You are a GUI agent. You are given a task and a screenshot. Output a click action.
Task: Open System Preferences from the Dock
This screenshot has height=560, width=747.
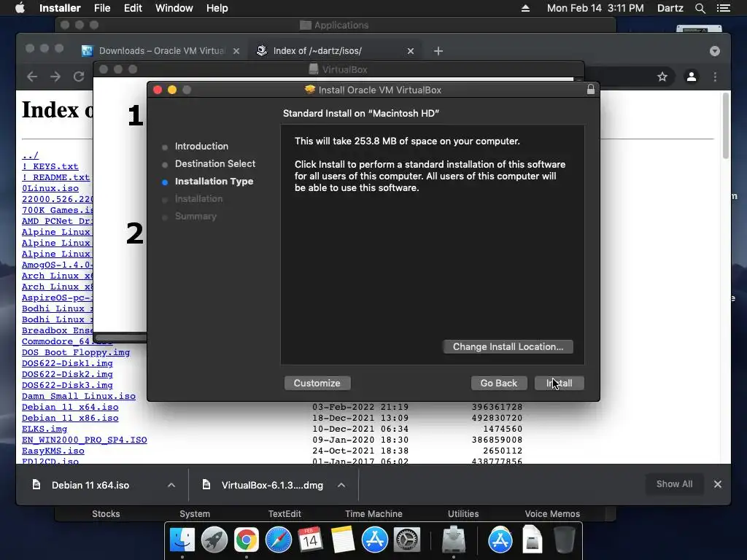(x=406, y=540)
